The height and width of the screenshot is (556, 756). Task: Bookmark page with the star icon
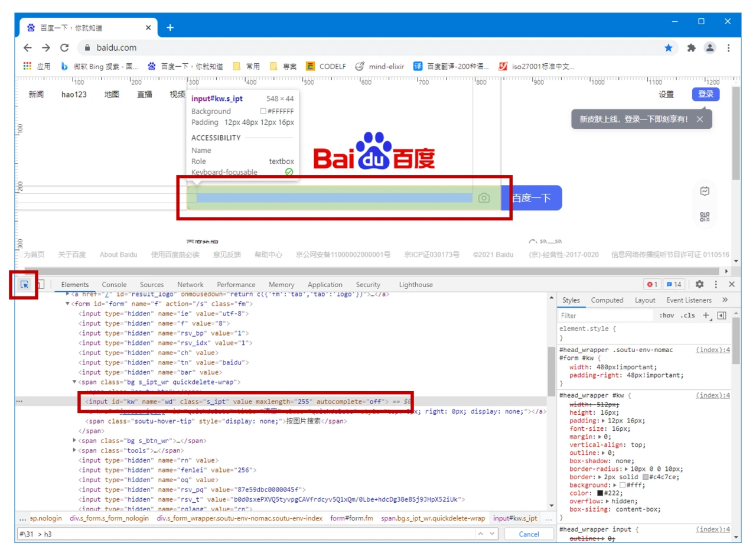point(669,48)
